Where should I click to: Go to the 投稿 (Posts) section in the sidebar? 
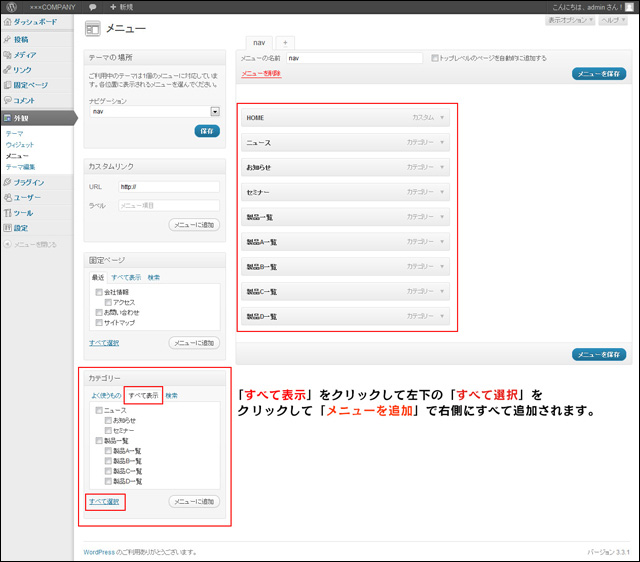point(21,40)
